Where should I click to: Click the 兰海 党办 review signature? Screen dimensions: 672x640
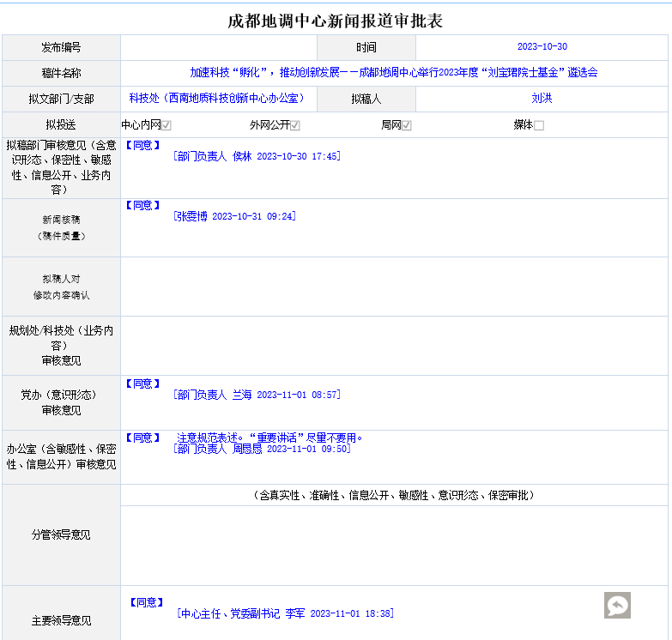coord(256,395)
